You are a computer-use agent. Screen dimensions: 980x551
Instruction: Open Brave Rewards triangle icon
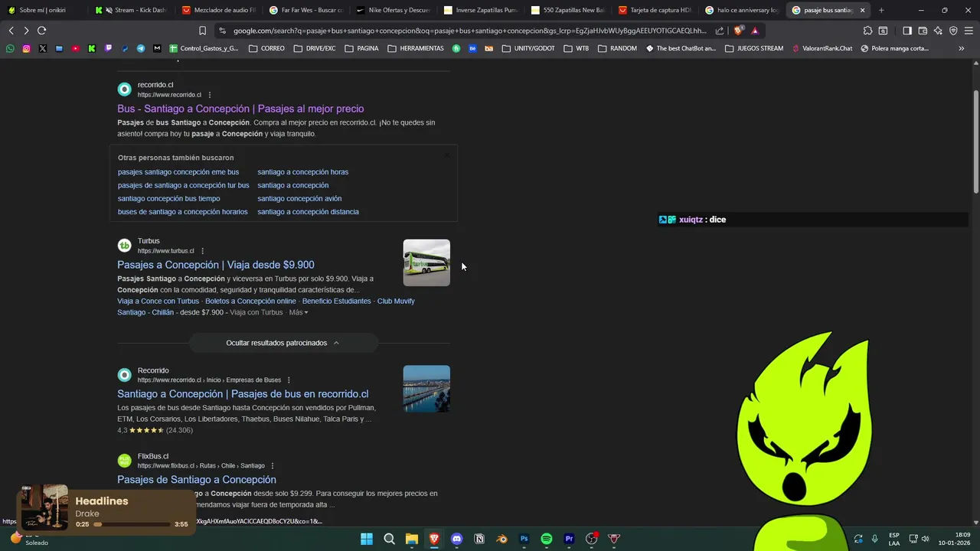(x=755, y=31)
